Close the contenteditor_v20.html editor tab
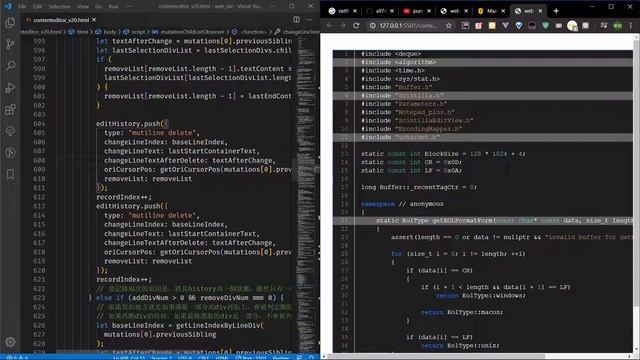 pyautogui.click(x=94, y=20)
